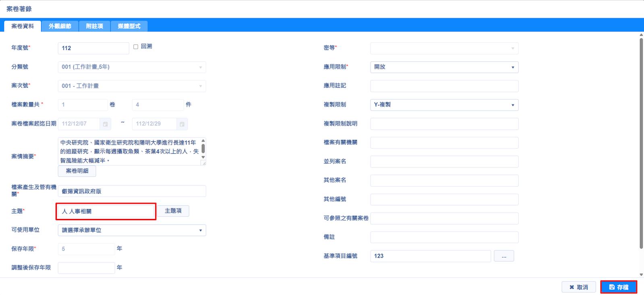Open 案卷明細 details button
This screenshot has width=644, height=295.
(77, 171)
